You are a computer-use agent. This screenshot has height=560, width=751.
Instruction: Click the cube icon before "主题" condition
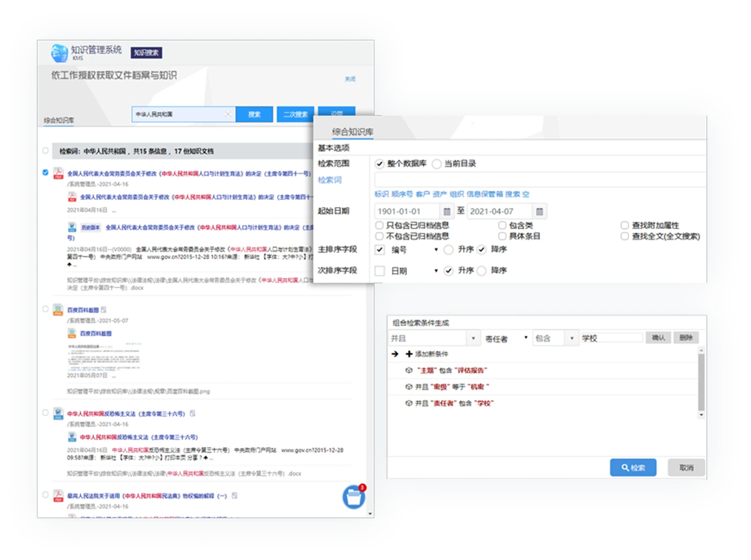409,370
